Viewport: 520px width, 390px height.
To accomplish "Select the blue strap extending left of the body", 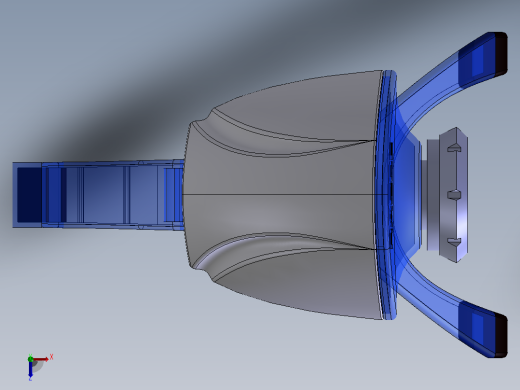I will [98, 195].
